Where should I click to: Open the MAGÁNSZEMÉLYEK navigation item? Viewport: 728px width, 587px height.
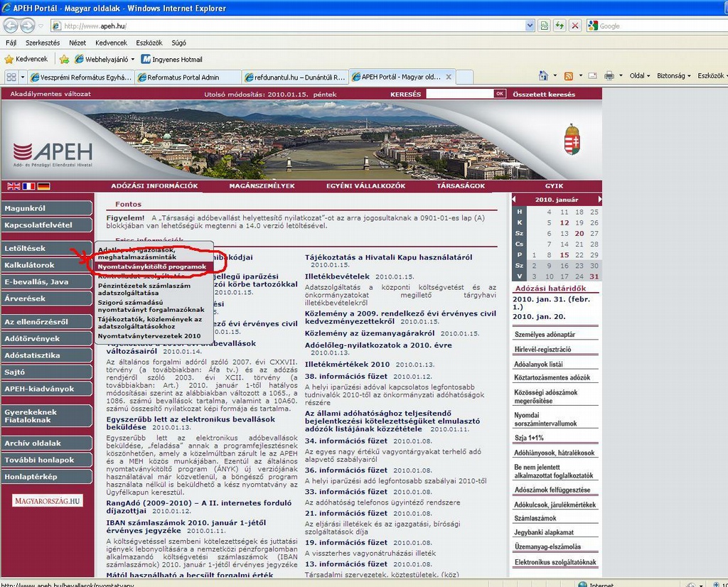click(262, 186)
